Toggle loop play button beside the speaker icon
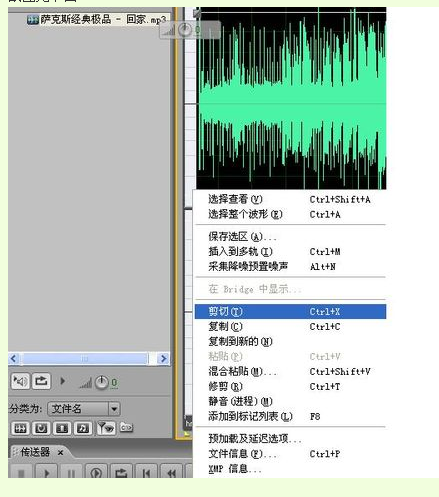The height and width of the screenshot is (497, 439). [x=41, y=381]
